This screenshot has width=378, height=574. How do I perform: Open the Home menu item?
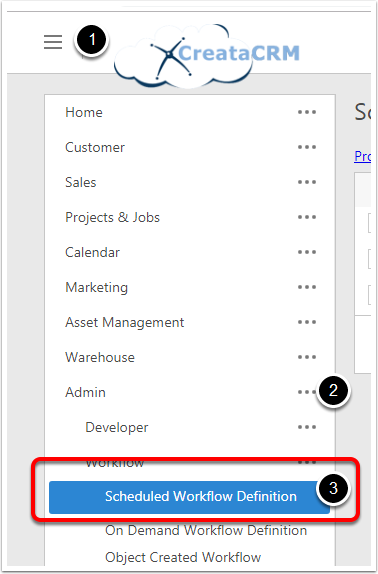click(x=84, y=112)
